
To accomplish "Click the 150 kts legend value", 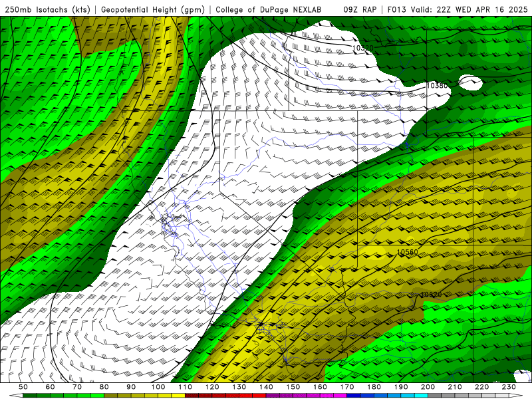I will tap(293, 387).
